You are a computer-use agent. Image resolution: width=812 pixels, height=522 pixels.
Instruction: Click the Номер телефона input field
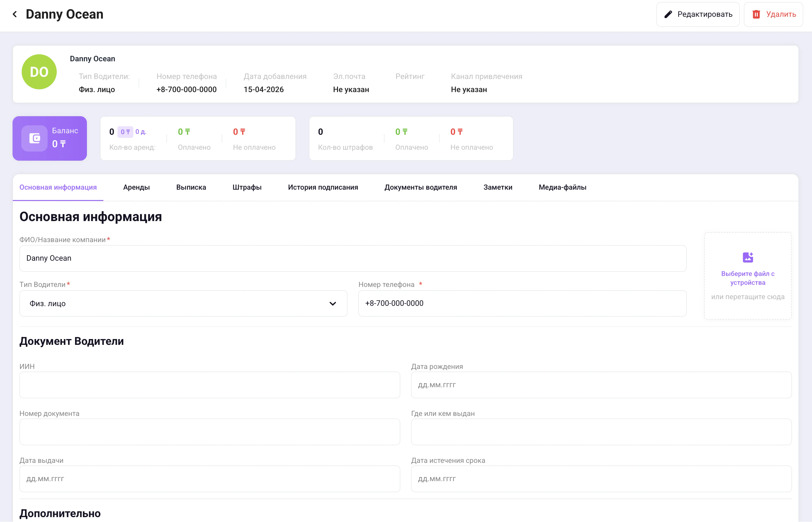[x=522, y=303]
